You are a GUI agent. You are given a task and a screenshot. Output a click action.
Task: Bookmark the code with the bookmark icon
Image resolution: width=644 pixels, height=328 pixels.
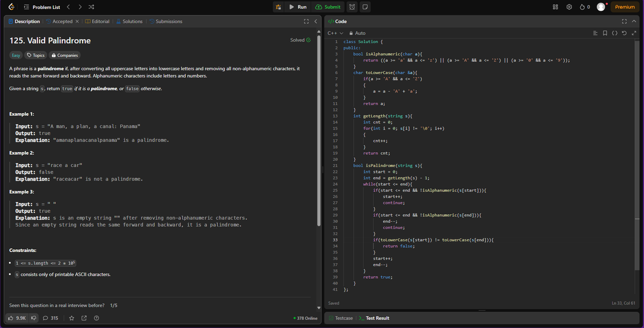pos(605,33)
